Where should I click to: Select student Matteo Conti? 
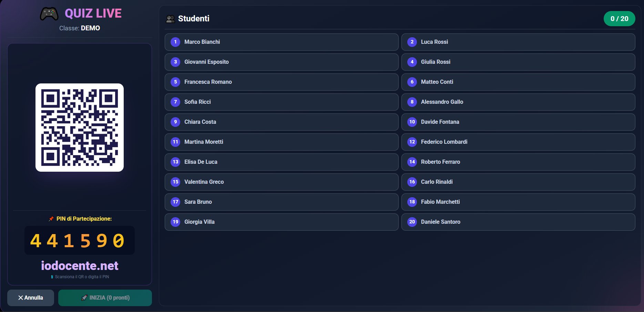point(518,82)
